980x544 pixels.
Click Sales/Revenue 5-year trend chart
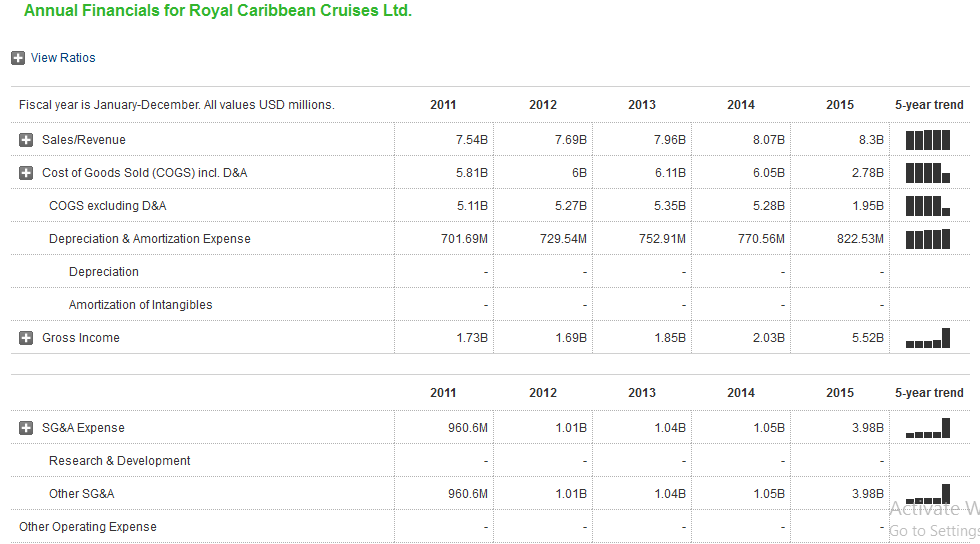click(927, 140)
